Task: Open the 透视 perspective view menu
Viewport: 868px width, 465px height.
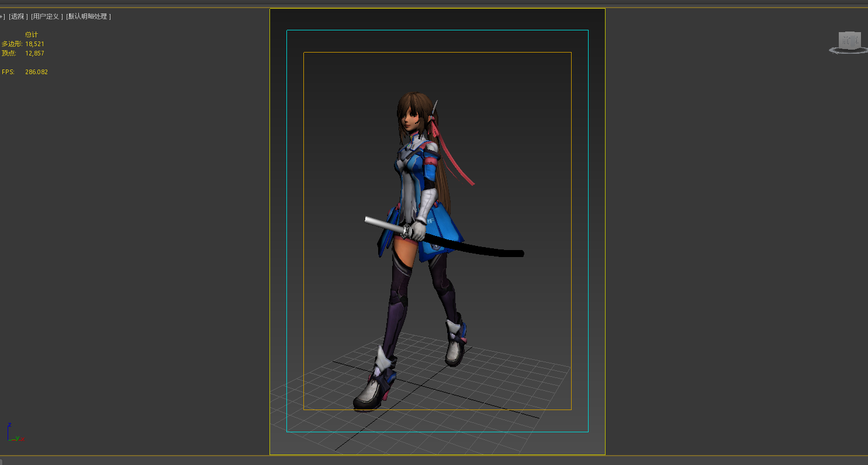Action: pos(18,16)
